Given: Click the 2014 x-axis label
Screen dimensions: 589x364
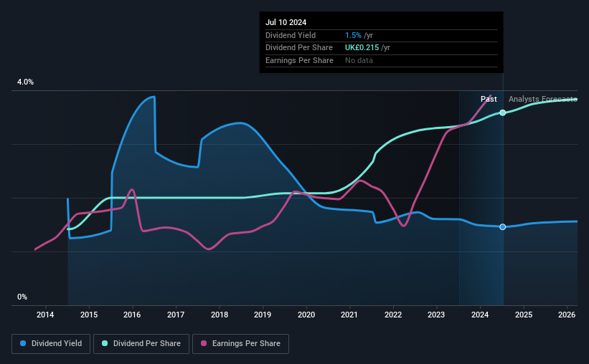Looking at the screenshot, I should tap(45, 315).
